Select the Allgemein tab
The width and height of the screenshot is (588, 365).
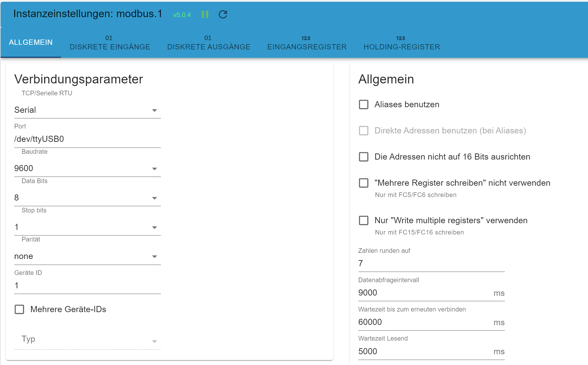[31, 42]
